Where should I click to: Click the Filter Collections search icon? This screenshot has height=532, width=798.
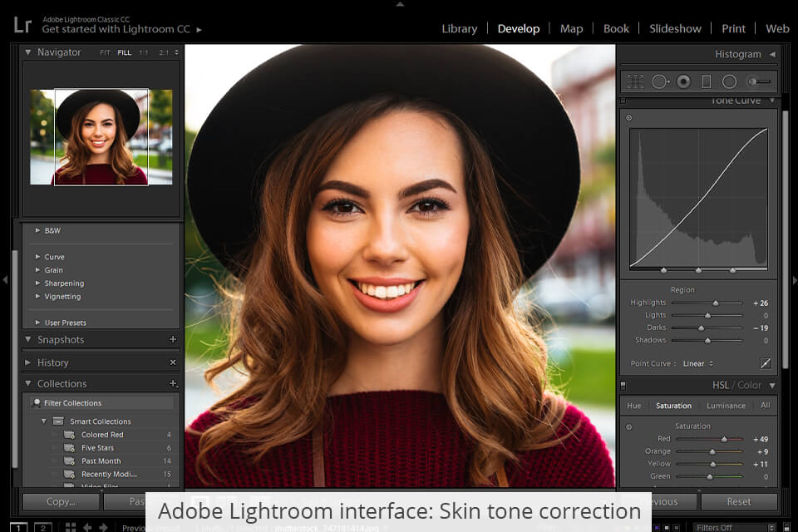36,402
